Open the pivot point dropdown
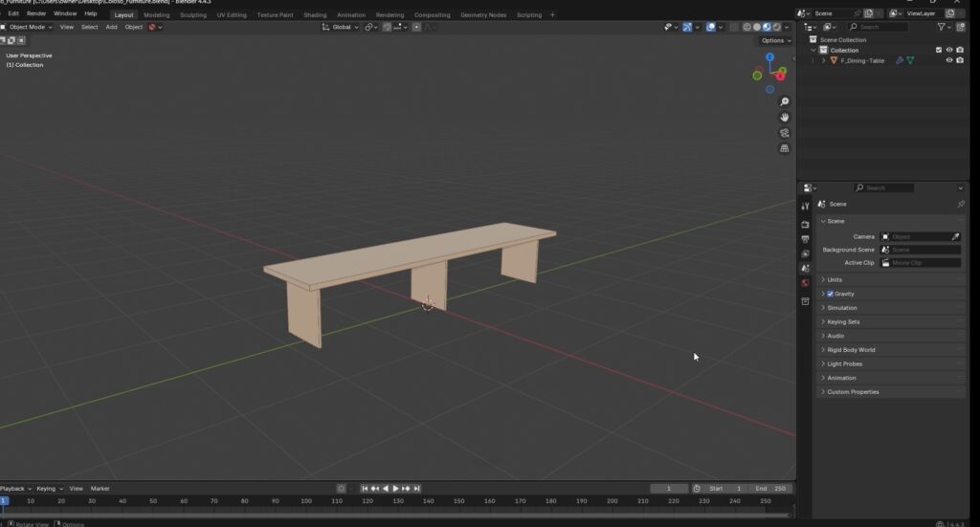Screen dimensions: 980x527 tap(371, 27)
